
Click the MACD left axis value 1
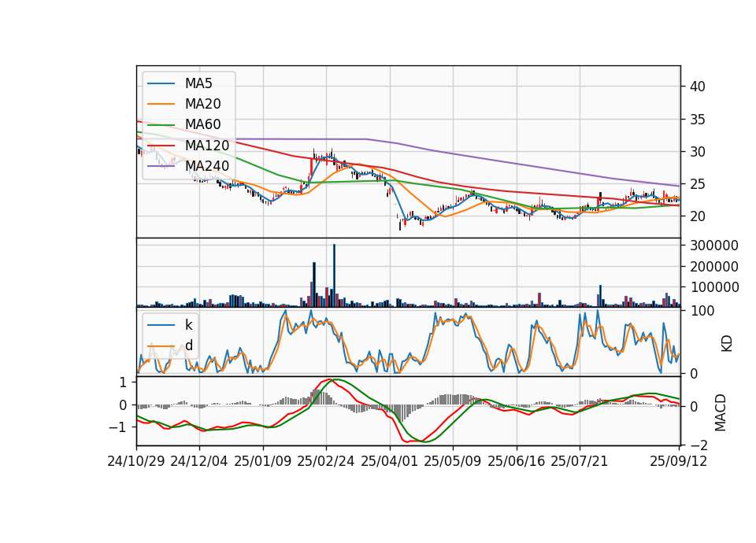pos(123,382)
